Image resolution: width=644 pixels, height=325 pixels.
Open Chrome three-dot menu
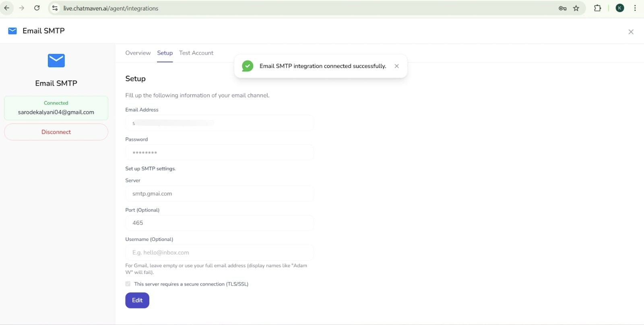[x=635, y=8]
